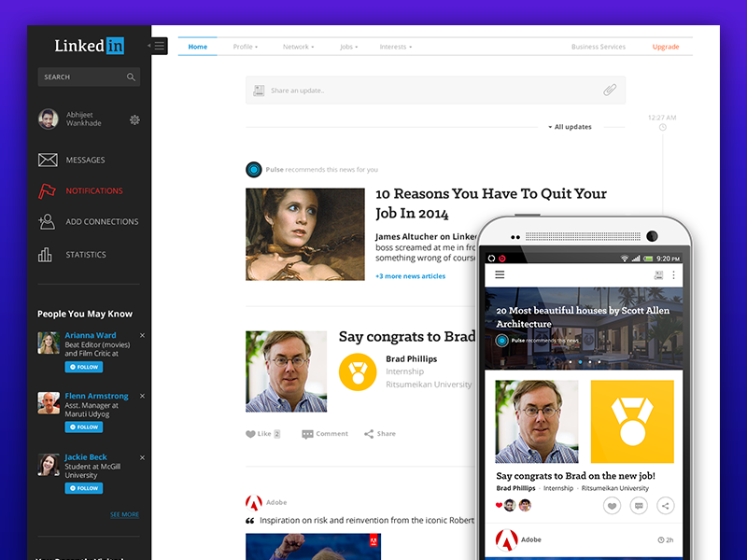
Task: Open the Jackie Beck profile link
Action: click(86, 456)
